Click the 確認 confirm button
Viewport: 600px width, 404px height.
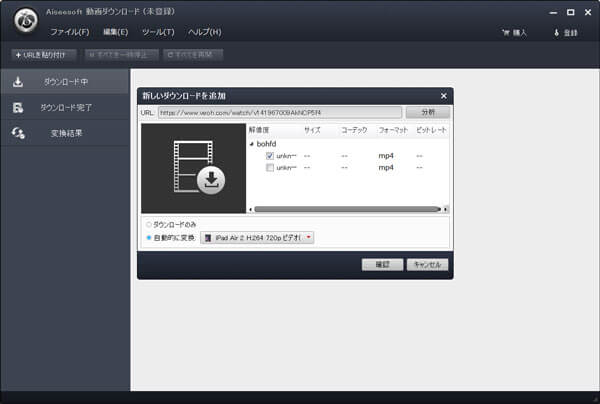click(382, 265)
